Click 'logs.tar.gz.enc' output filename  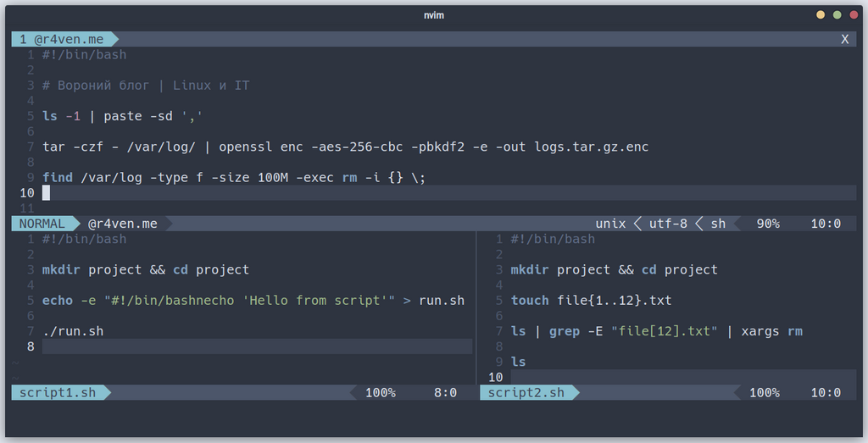tap(591, 147)
